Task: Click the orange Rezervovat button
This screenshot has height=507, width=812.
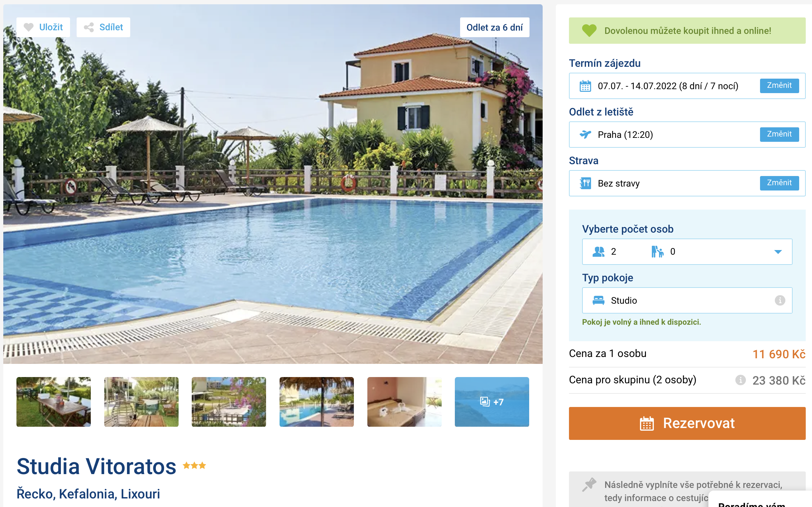Action: pos(687,423)
